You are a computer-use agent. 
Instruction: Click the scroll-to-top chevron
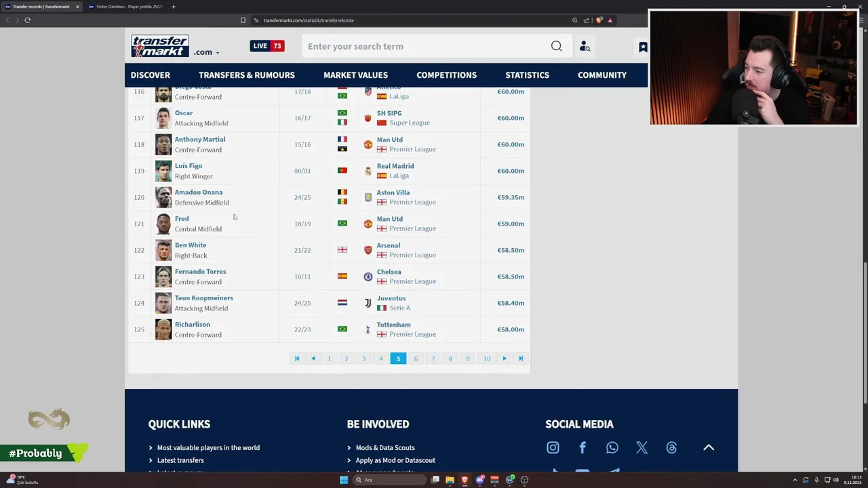pos(709,447)
